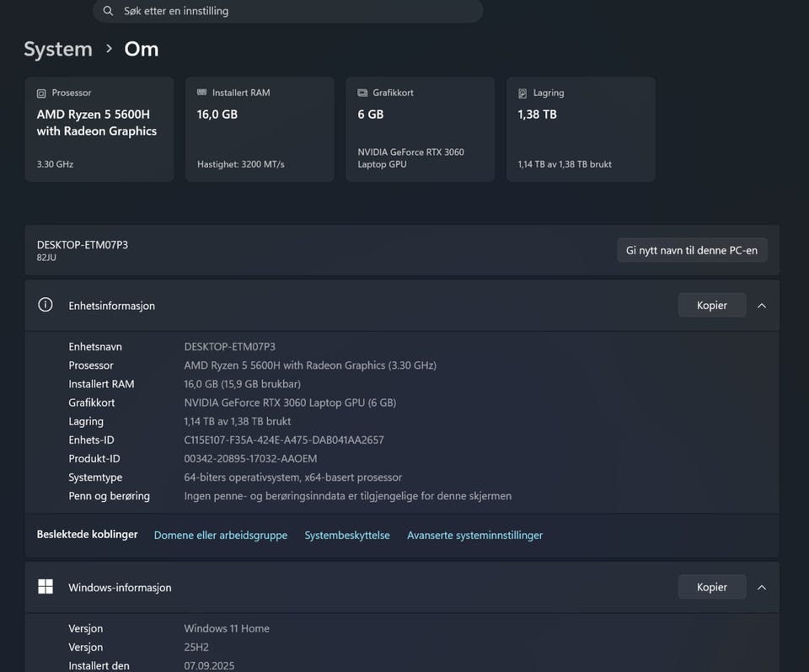Open Avanserte systeminnstillinger link
Screen dimensions: 809x672
(474, 536)
